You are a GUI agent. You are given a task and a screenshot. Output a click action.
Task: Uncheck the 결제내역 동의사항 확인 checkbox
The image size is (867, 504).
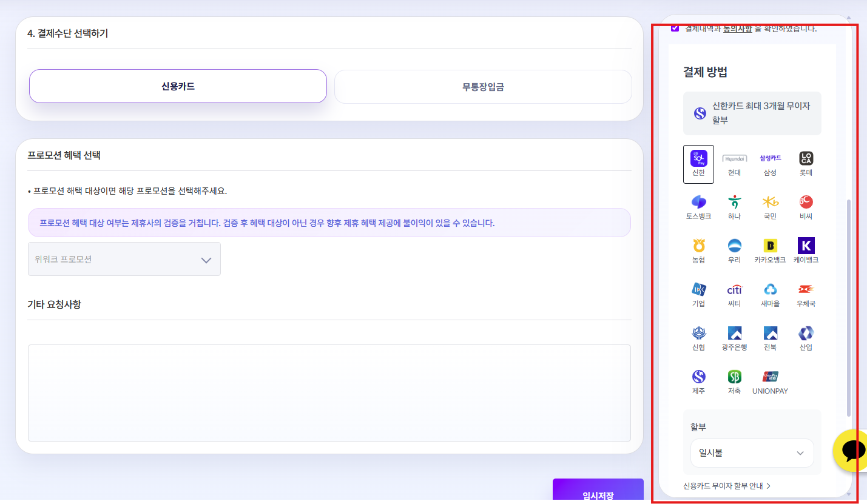[675, 28]
